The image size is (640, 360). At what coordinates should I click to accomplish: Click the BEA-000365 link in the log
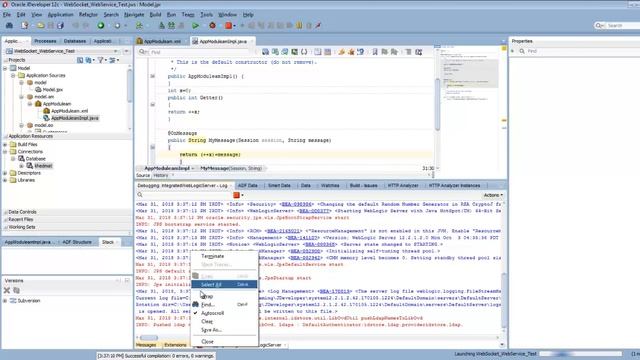click(320, 244)
